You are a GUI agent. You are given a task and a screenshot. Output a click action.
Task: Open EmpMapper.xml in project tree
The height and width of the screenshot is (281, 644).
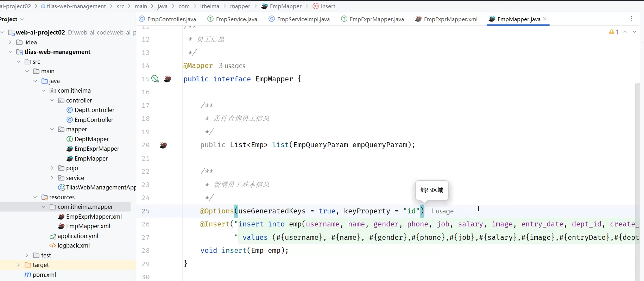tap(84, 226)
